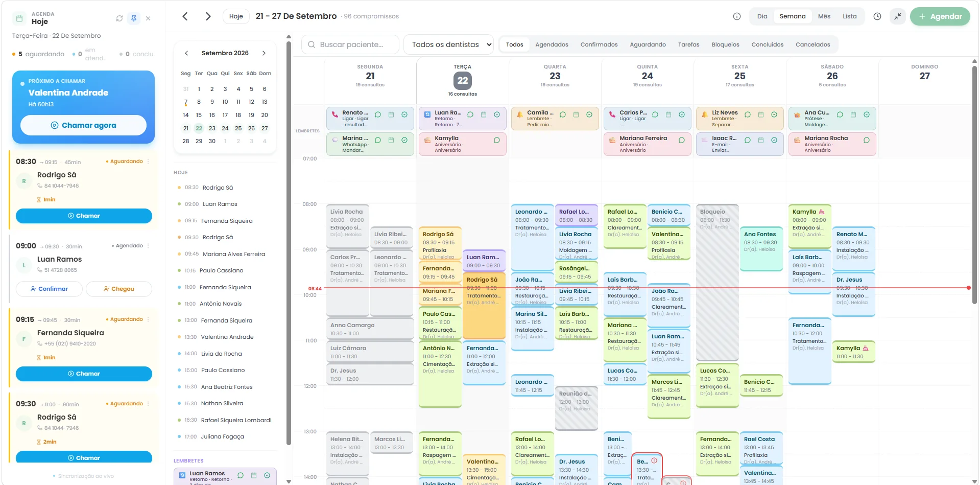Image resolution: width=980 pixels, height=485 pixels.
Task: Mark Renato reminder as done
Action: pos(404,114)
